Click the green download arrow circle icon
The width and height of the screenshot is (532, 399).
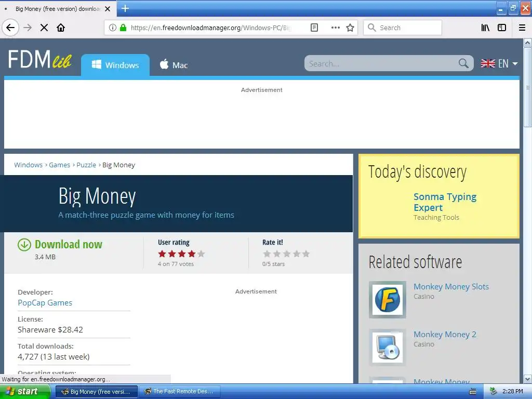pyautogui.click(x=24, y=245)
